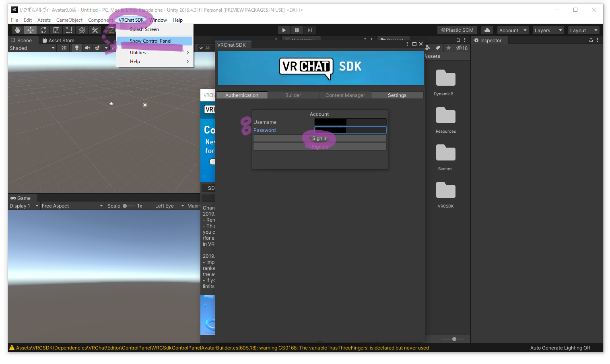610x364 pixels.
Task: Choose Splash Screen from VRChat SDK menu
Action: point(155,29)
